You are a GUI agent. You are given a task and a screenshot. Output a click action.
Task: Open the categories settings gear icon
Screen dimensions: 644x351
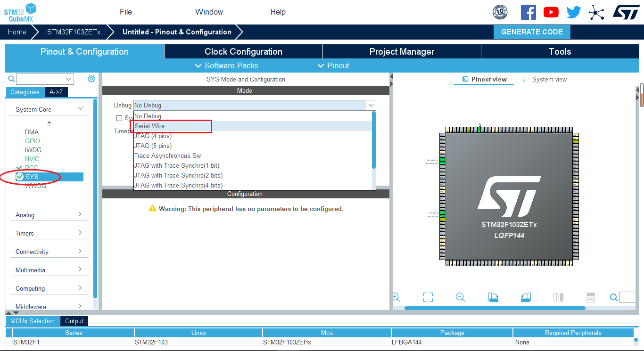pyautogui.click(x=91, y=79)
